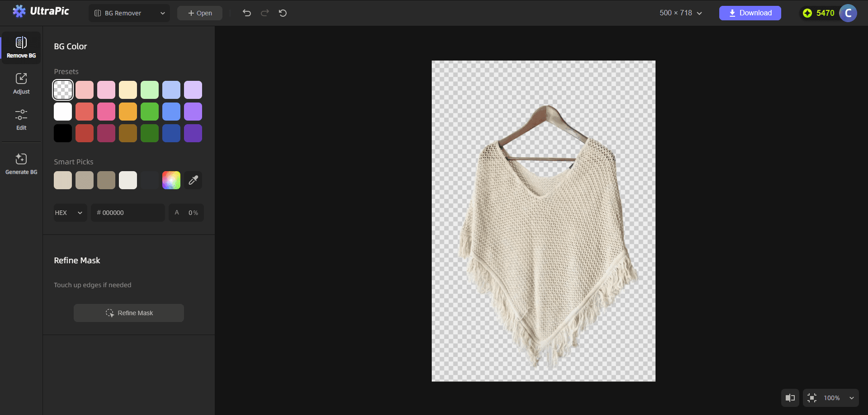
Task: Open the HEX format dropdown
Action: [70, 212]
